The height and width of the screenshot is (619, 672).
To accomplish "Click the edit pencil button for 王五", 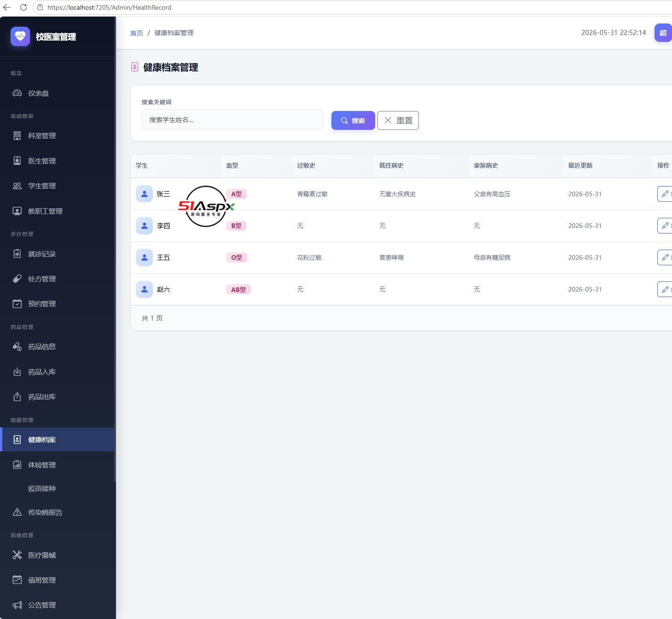I will (x=665, y=257).
